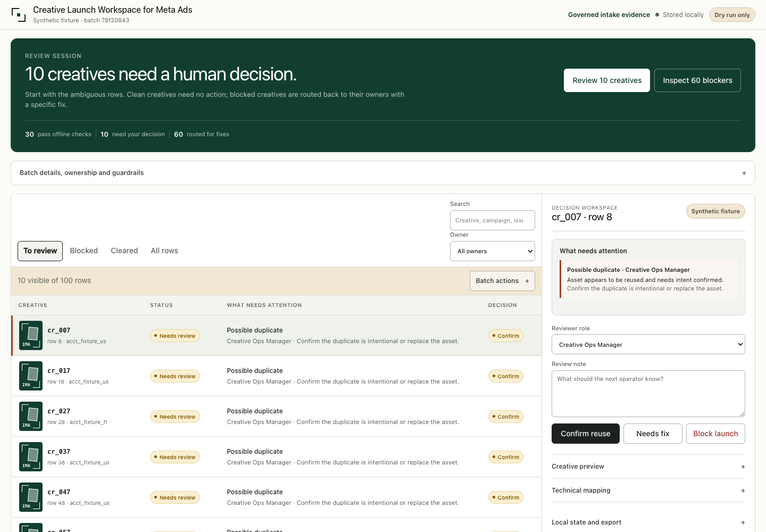This screenshot has width=766, height=532.
Task: Click Needs review status of cr_027
Action: (x=175, y=417)
